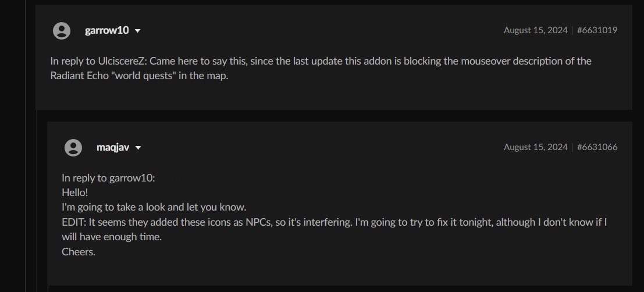This screenshot has width=644, height=292.
Task: Click the "In reply to UlcicsereZ" text
Action: click(98, 61)
